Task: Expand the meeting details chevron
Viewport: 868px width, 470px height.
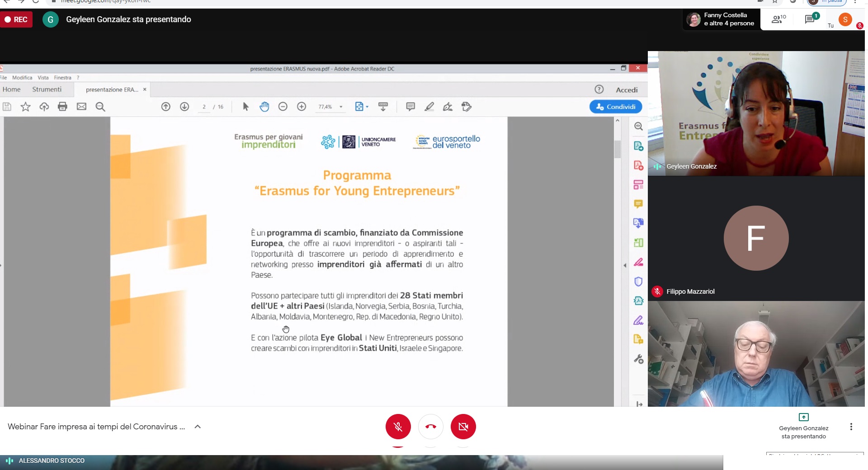Action: coord(198,427)
